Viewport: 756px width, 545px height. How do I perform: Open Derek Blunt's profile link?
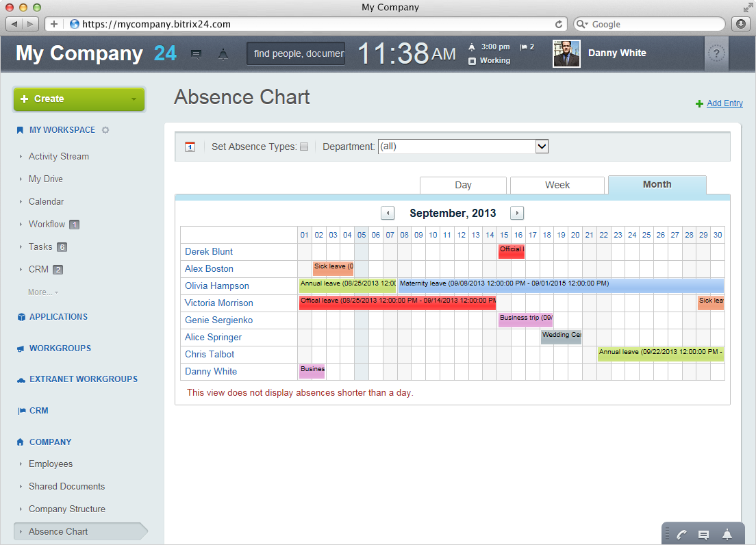click(209, 251)
